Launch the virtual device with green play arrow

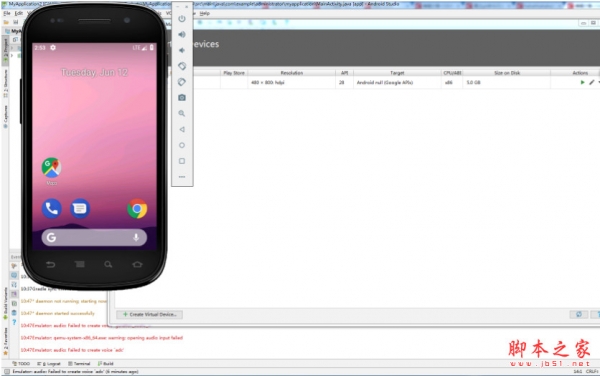click(582, 82)
